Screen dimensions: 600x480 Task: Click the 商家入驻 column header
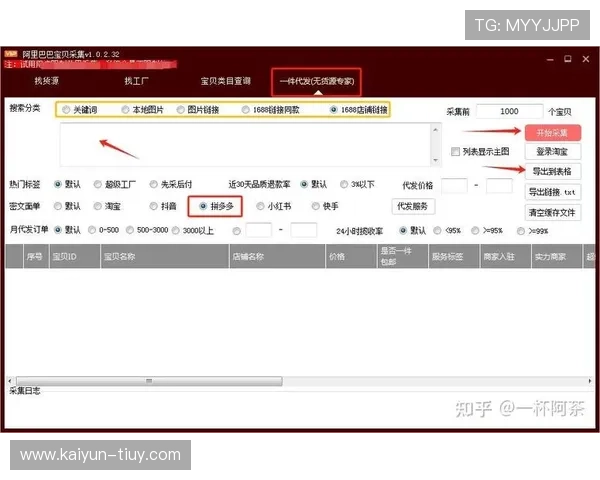(505, 256)
